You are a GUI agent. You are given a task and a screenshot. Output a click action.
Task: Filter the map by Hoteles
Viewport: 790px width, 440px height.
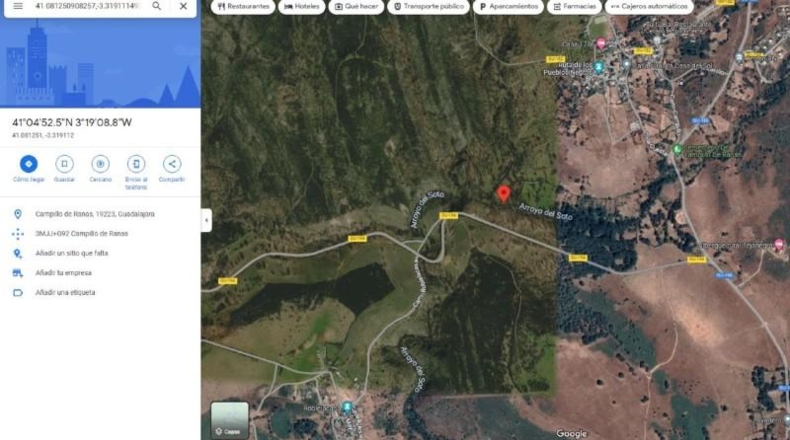click(302, 7)
